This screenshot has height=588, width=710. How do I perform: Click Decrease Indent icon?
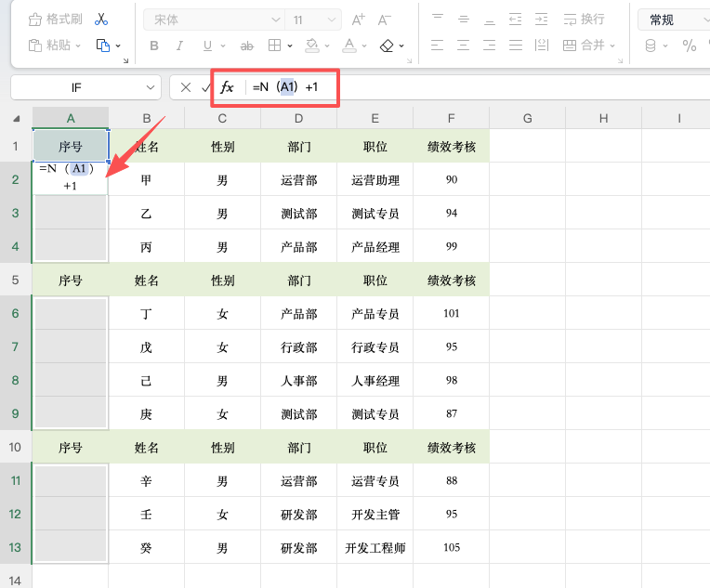click(x=515, y=19)
